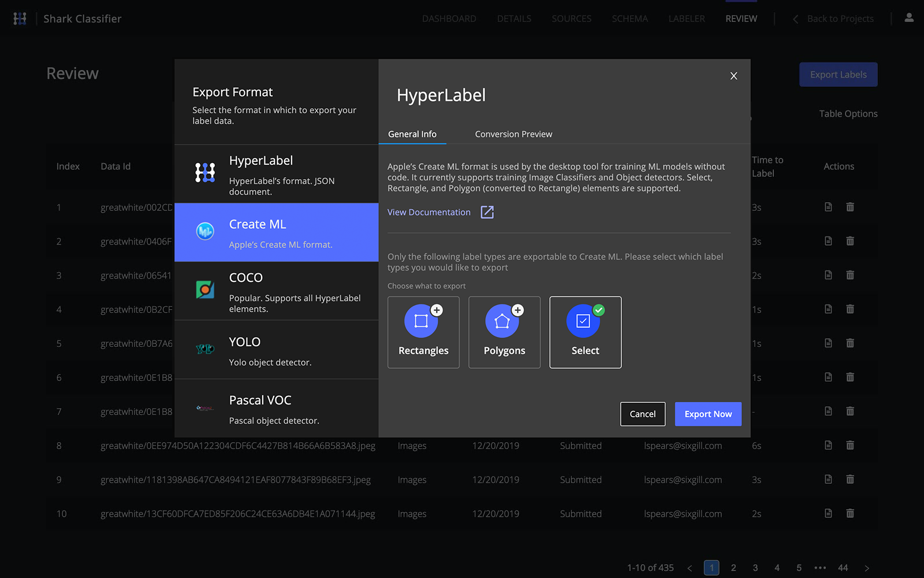This screenshot has height=578, width=924.
Task: Jump to page 5
Action: click(799, 568)
